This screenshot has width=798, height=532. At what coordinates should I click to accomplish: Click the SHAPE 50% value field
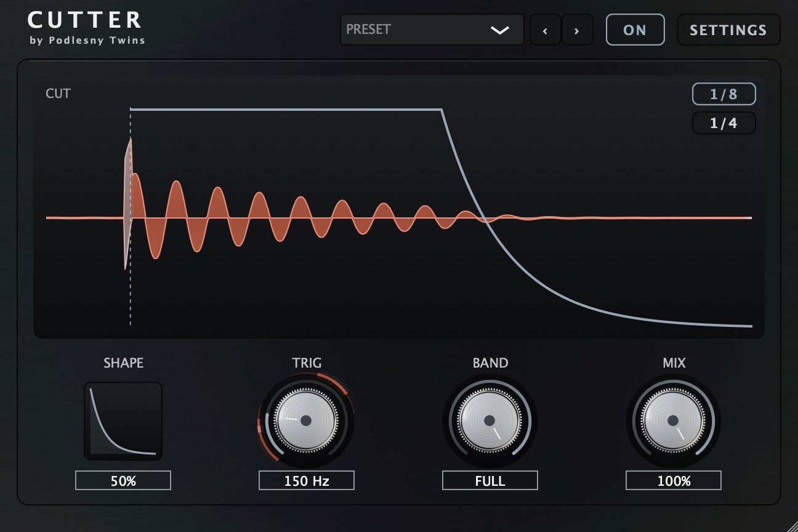point(123,480)
